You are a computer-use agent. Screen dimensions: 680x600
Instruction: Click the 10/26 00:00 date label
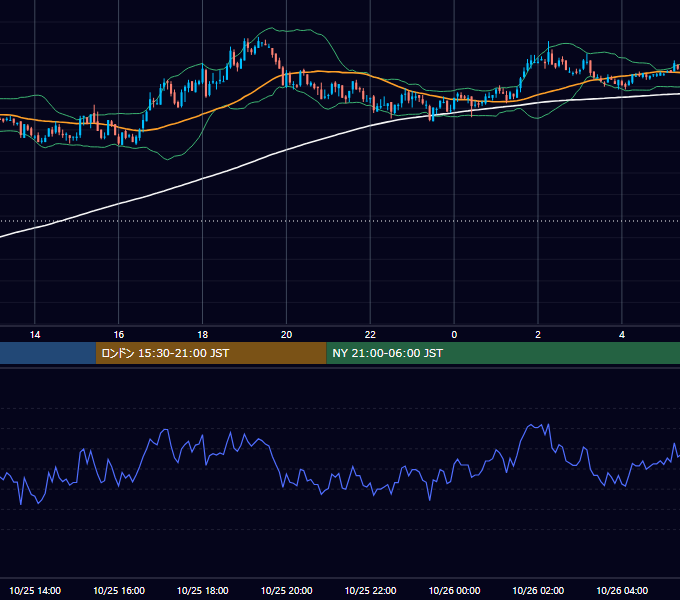tap(454, 590)
